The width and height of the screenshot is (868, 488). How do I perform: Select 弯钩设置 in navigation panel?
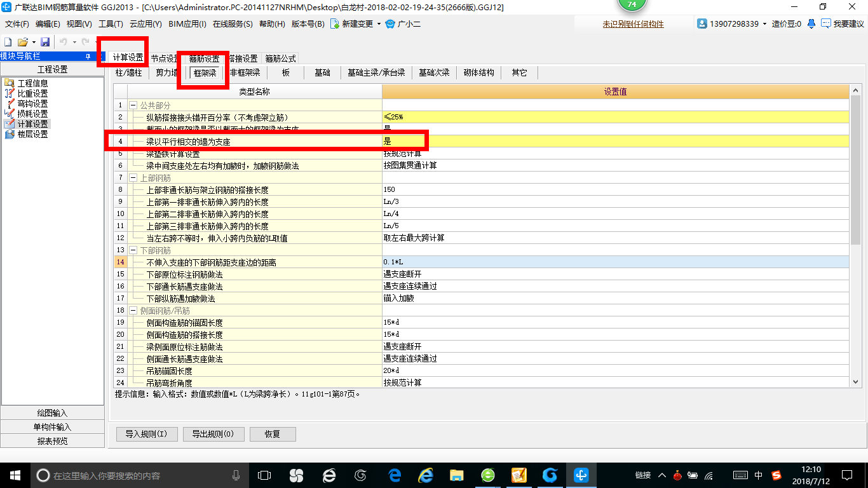pyautogui.click(x=32, y=104)
